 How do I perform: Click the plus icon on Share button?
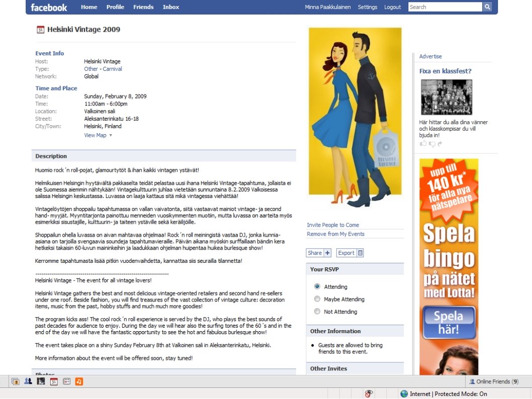coord(327,253)
